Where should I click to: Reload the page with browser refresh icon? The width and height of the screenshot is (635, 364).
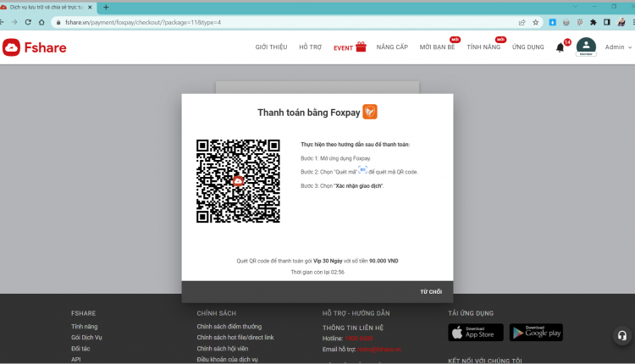click(28, 22)
